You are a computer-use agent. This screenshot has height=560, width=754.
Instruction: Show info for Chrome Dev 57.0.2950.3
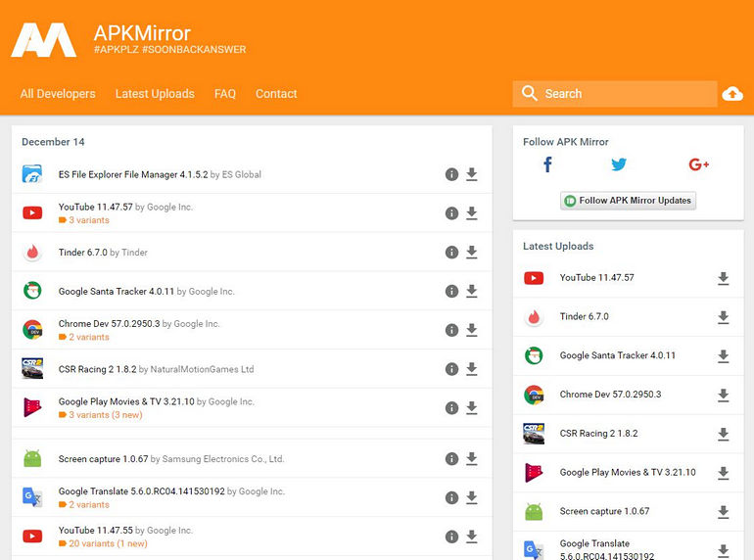coord(451,330)
